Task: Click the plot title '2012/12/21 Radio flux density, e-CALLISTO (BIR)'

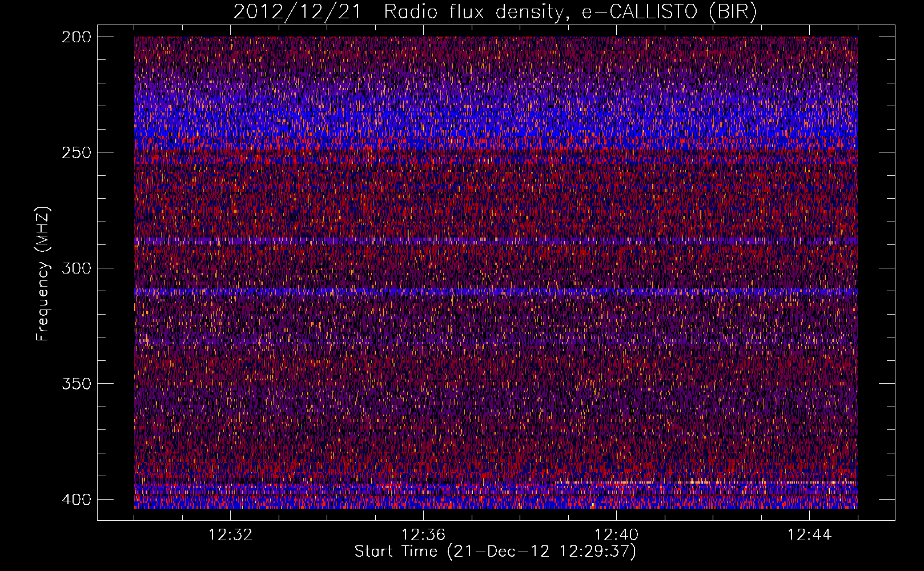Action: pos(495,12)
